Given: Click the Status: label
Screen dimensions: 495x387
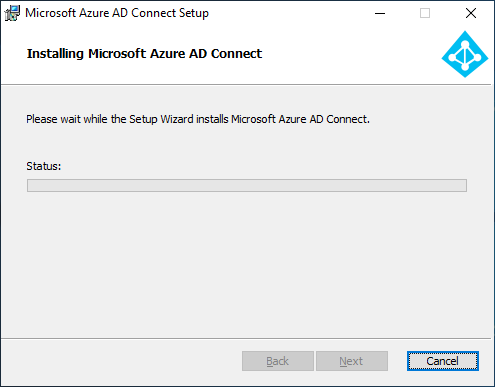Looking at the screenshot, I should click(x=44, y=166).
